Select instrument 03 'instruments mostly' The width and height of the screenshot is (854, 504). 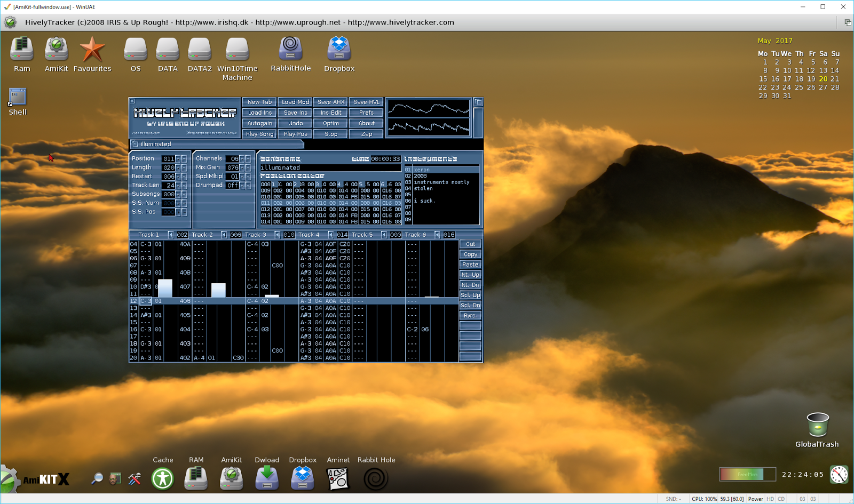[441, 182]
